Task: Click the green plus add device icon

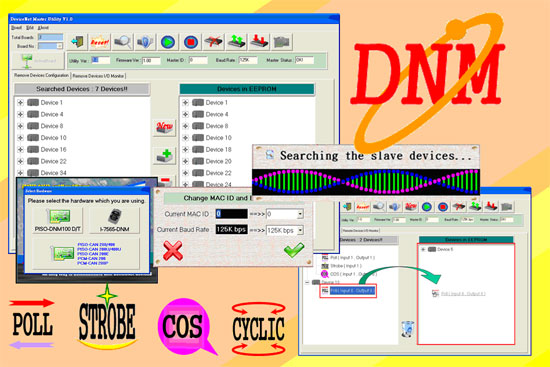Action: [165, 155]
